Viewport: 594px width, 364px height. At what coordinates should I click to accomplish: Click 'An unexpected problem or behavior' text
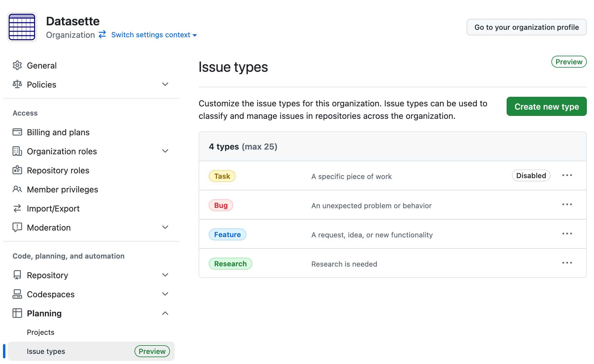[372, 206]
